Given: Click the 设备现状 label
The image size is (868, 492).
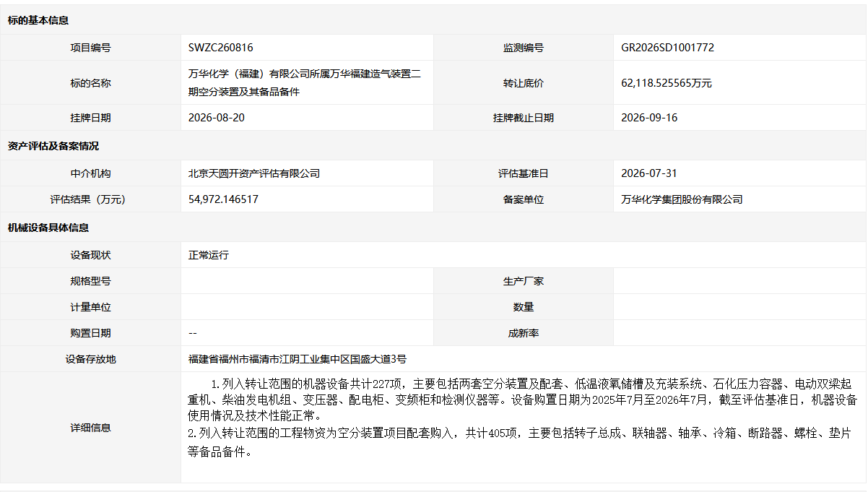Looking at the screenshot, I should click(90, 255).
